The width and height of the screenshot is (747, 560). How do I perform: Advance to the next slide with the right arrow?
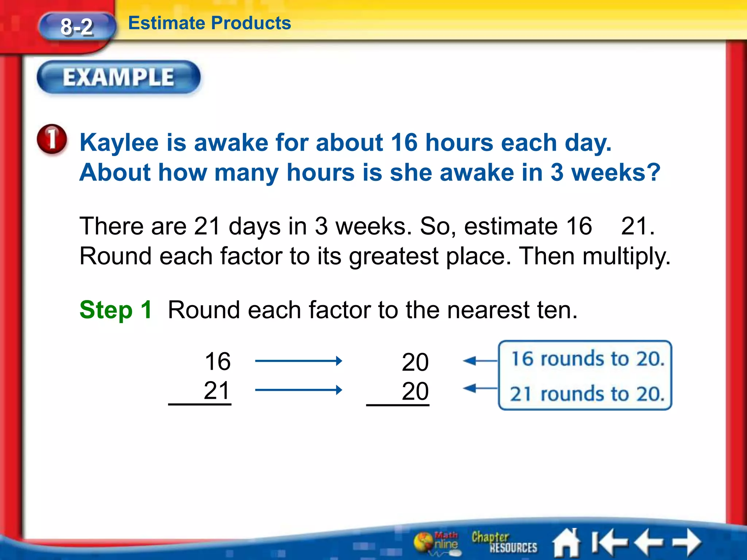[686, 542]
